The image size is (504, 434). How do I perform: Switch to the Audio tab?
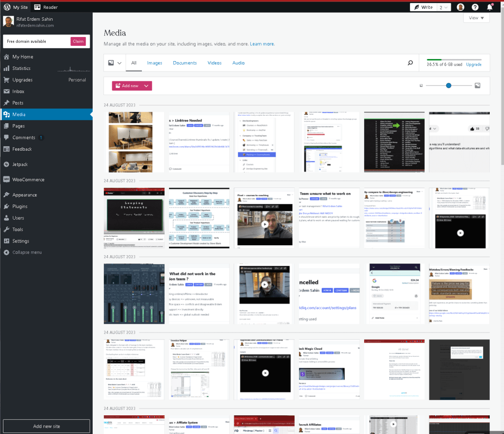click(x=238, y=63)
